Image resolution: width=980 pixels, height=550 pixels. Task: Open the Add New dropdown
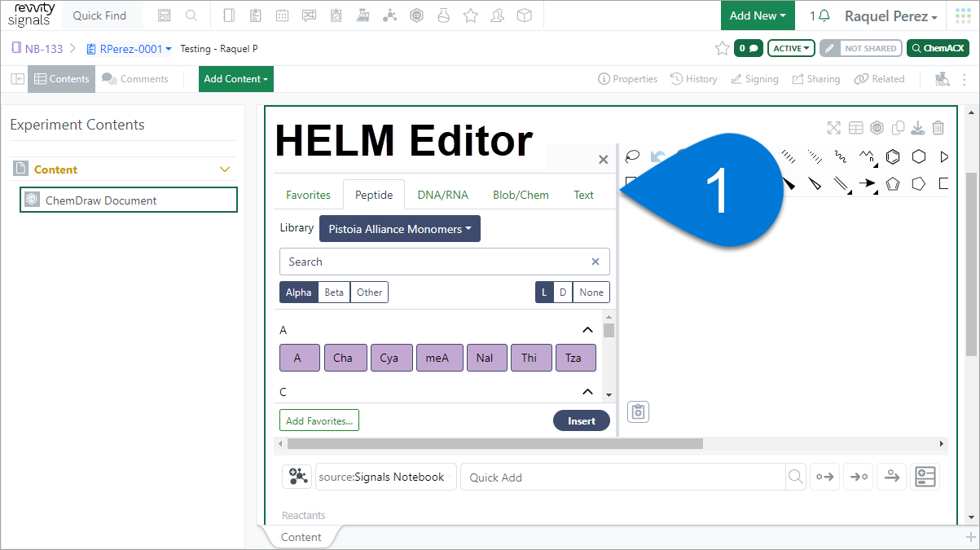[x=758, y=15]
